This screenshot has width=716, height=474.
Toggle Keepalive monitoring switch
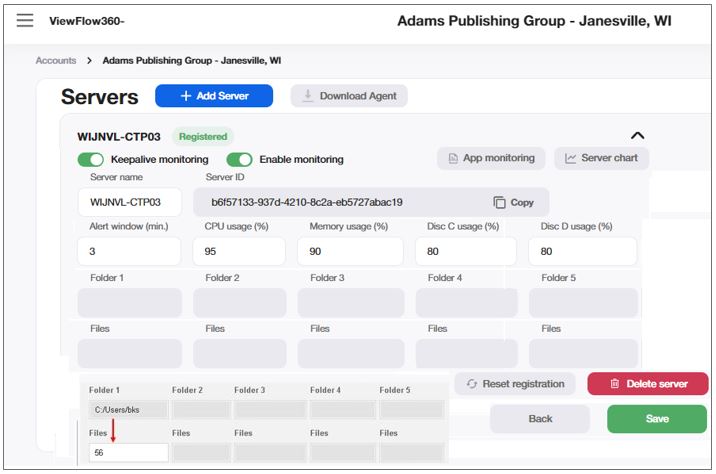pos(91,159)
